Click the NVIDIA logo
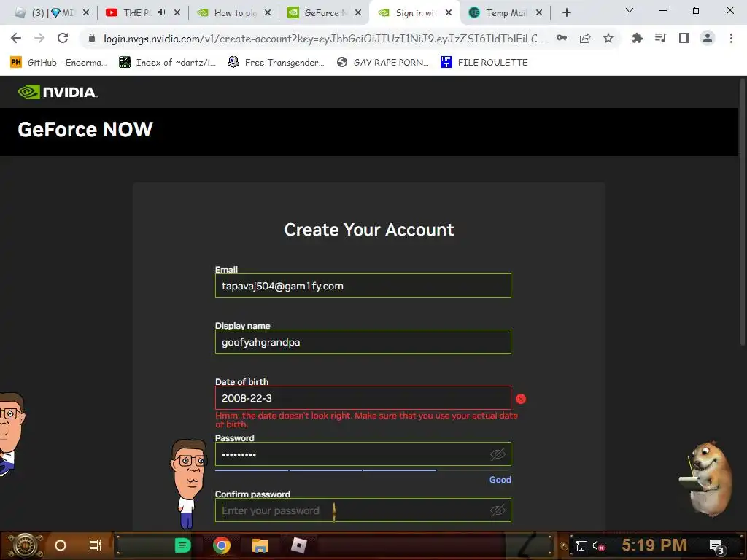 click(58, 91)
